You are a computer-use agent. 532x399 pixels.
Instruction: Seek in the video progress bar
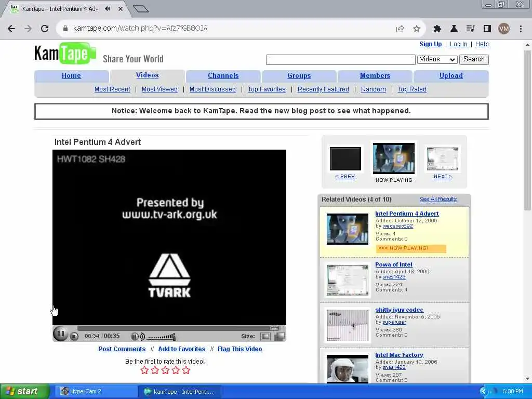click(179, 328)
